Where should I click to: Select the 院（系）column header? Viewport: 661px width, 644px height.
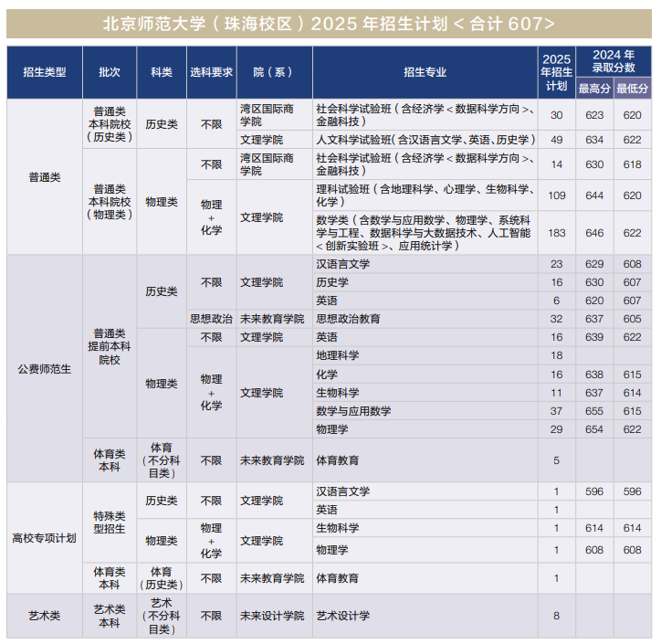pyautogui.click(x=275, y=72)
